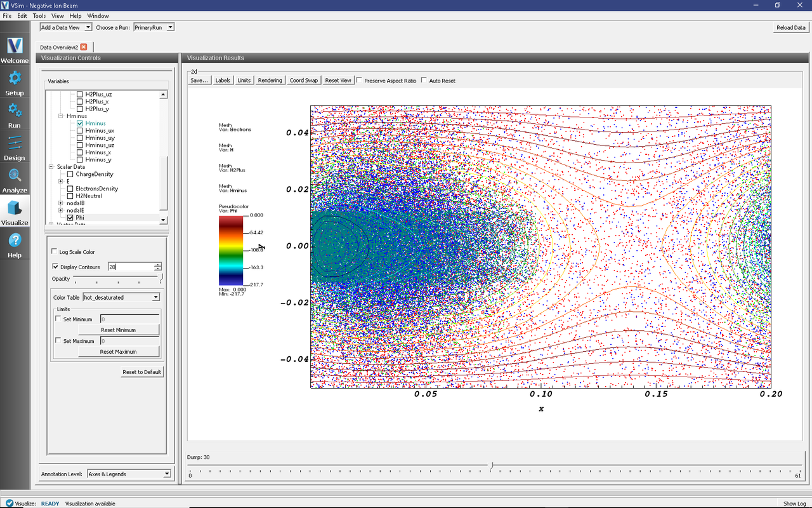The image size is (812, 508).
Task: Close the Data Overview2 tab
Action: pyautogui.click(x=84, y=47)
